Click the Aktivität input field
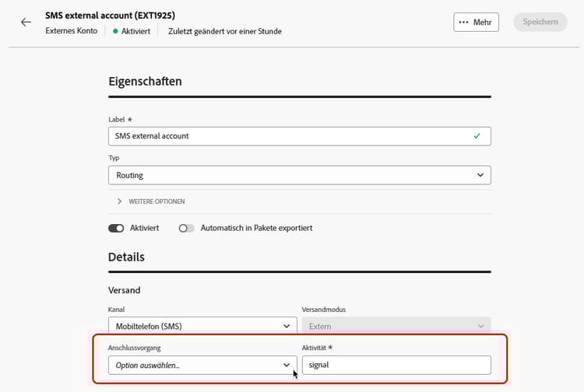The width and height of the screenshot is (584, 392). click(x=396, y=365)
